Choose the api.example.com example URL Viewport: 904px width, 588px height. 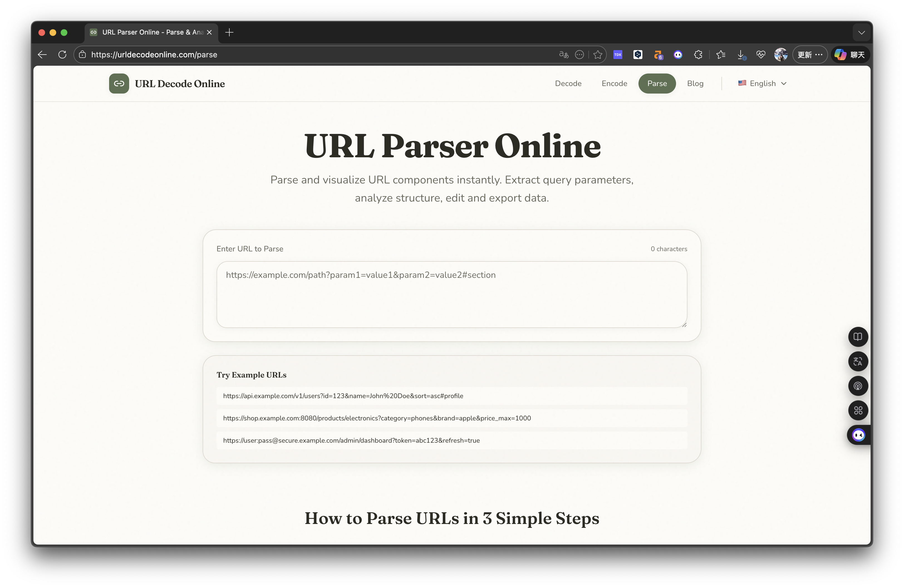coord(452,396)
